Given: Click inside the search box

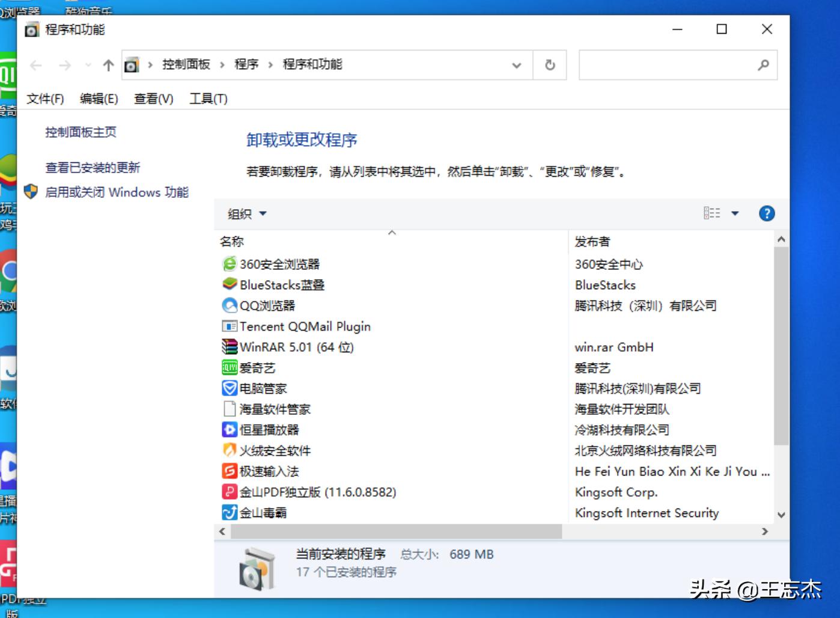Looking at the screenshot, I should 667,65.
